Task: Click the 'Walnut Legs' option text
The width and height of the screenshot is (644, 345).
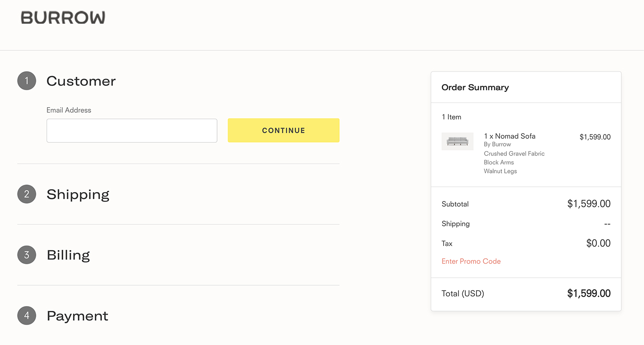Action: click(x=500, y=171)
